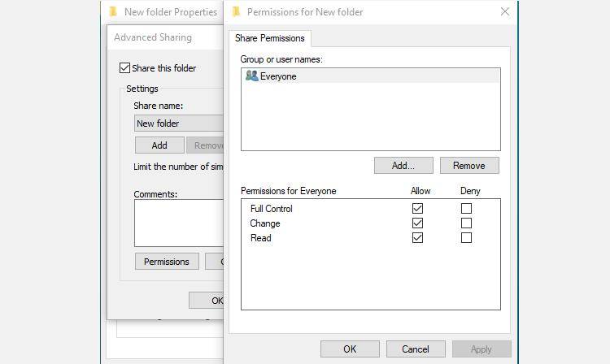Switch to Share Permissions tab
Screen dimensions: 610x364
pyautogui.click(x=269, y=38)
